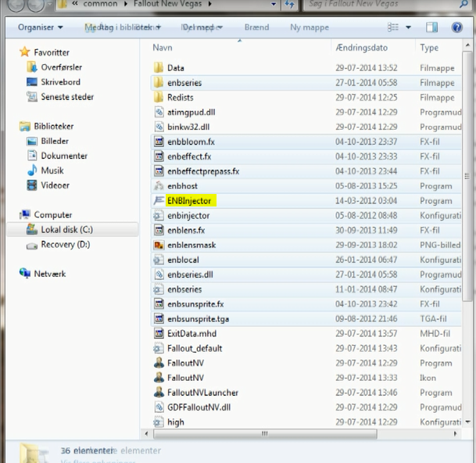Open Dokumenter library
Screen dimensions: 476x463
(64, 156)
